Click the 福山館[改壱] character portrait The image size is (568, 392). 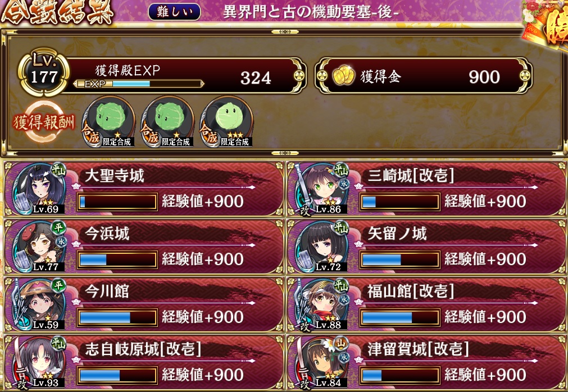322,304
